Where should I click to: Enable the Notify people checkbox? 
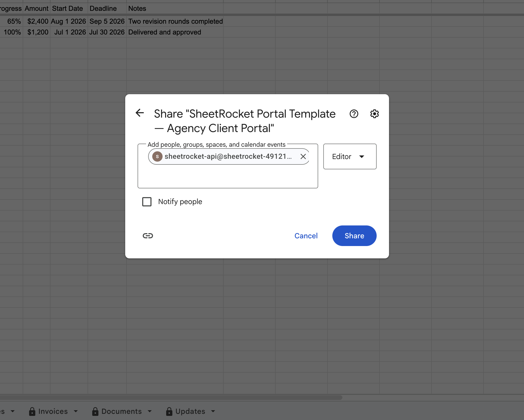[x=147, y=202]
